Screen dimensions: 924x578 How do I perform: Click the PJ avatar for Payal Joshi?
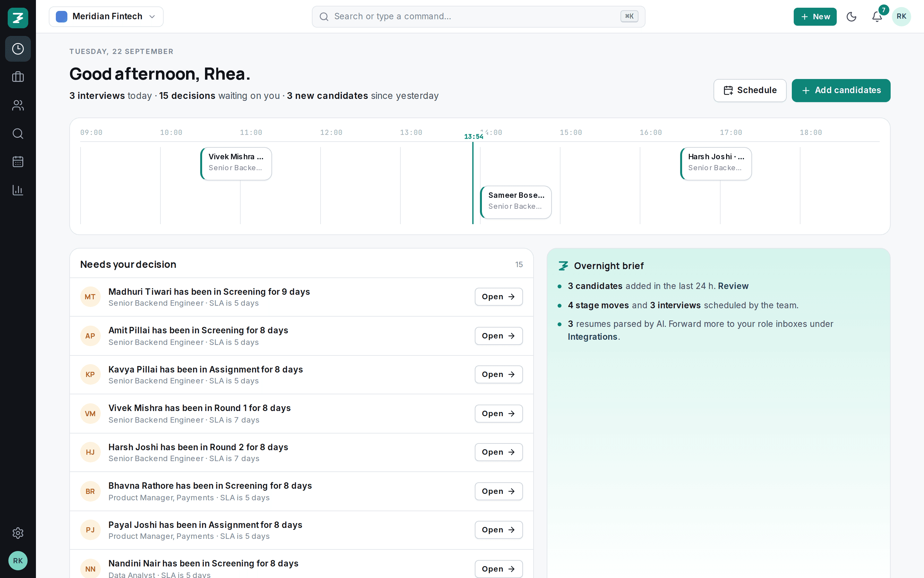(90, 530)
